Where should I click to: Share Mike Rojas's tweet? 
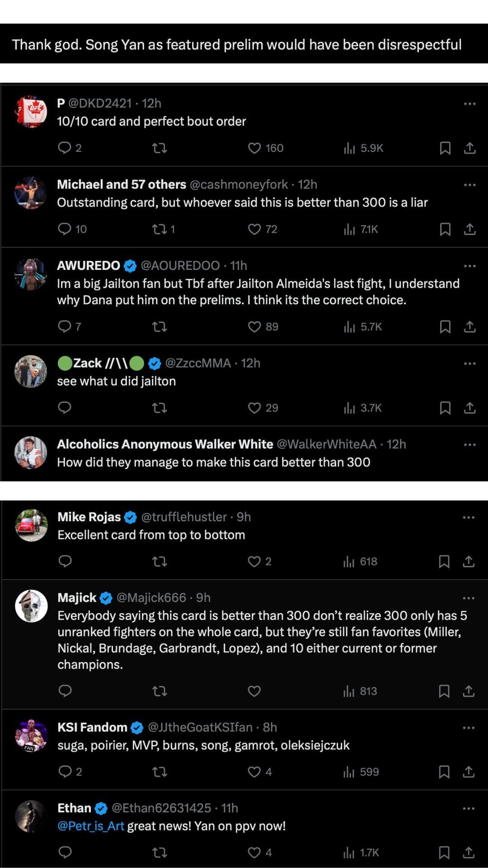click(x=469, y=562)
